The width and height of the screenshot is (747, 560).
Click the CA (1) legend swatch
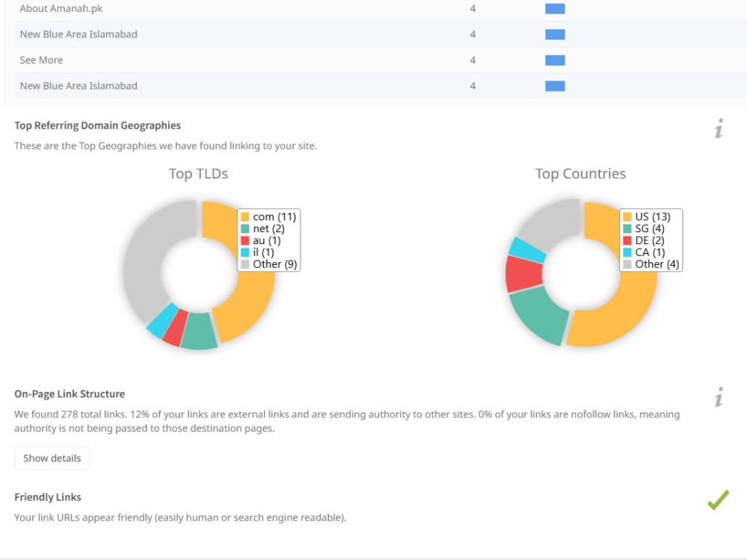[x=627, y=252]
